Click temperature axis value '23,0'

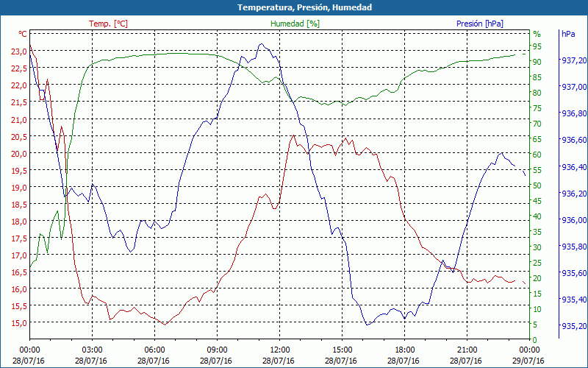(x=19, y=52)
